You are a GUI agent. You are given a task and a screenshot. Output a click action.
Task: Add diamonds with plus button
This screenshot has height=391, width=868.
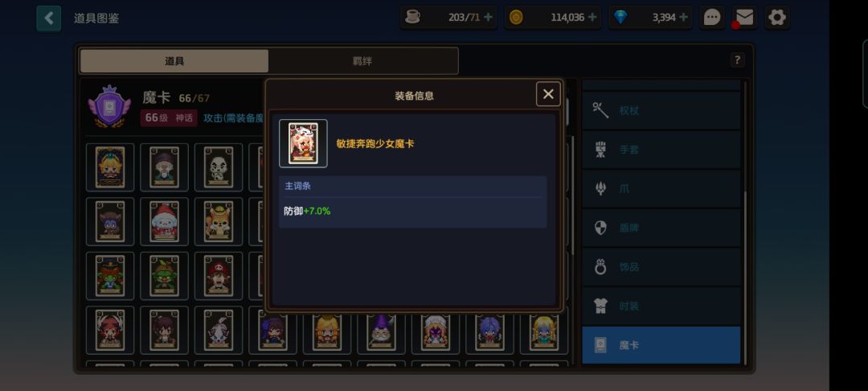(683, 17)
